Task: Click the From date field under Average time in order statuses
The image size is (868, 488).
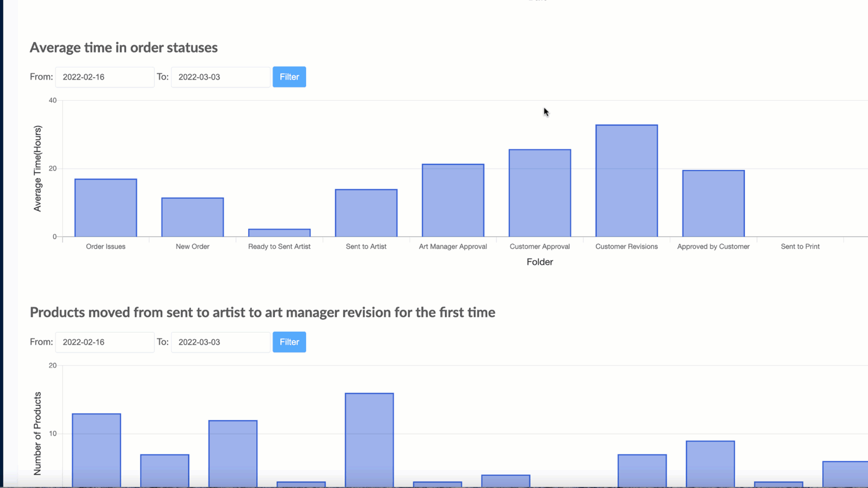Action: (x=105, y=77)
